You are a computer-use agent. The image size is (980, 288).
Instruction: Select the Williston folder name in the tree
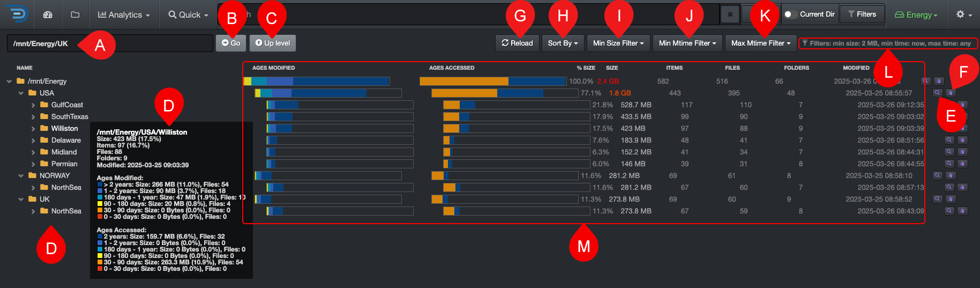64,128
